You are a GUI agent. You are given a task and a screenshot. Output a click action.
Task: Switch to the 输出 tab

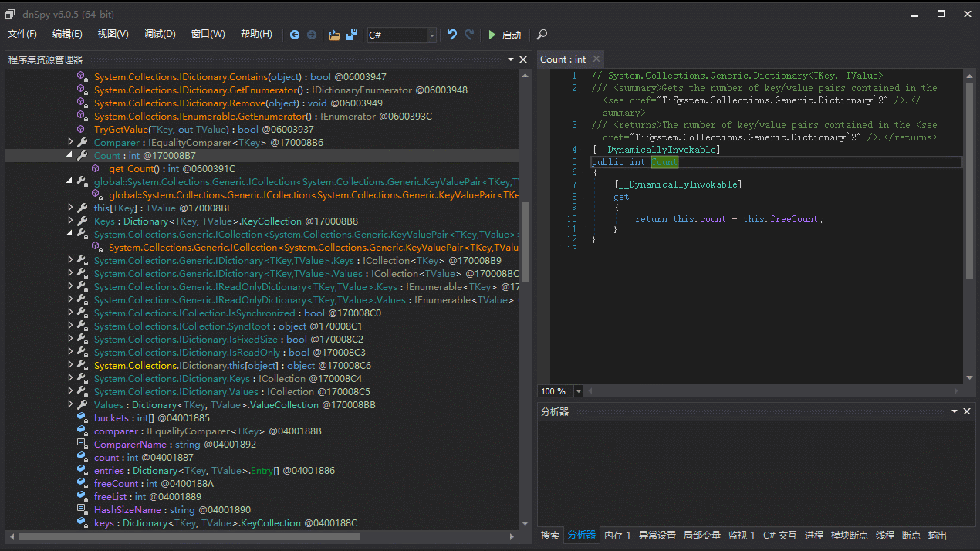[936, 535]
